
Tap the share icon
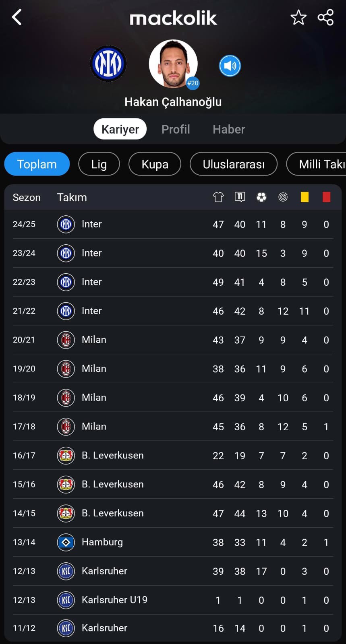point(325,17)
